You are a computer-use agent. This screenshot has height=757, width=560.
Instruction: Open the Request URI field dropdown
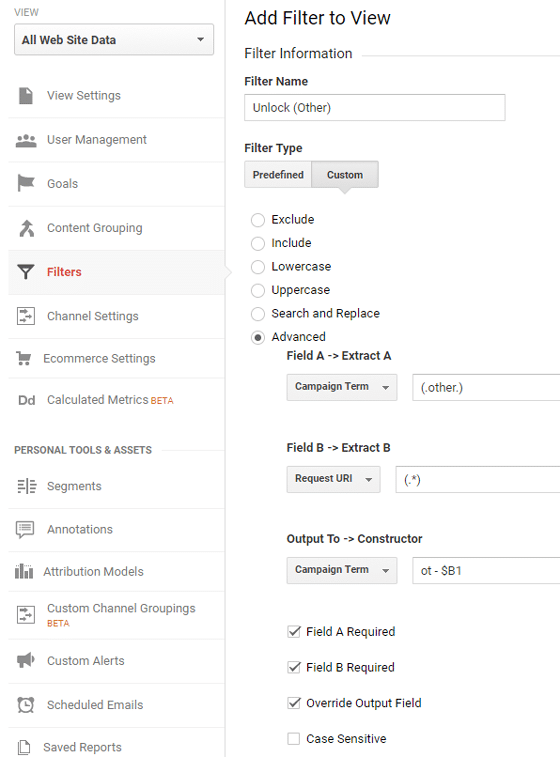click(x=333, y=479)
